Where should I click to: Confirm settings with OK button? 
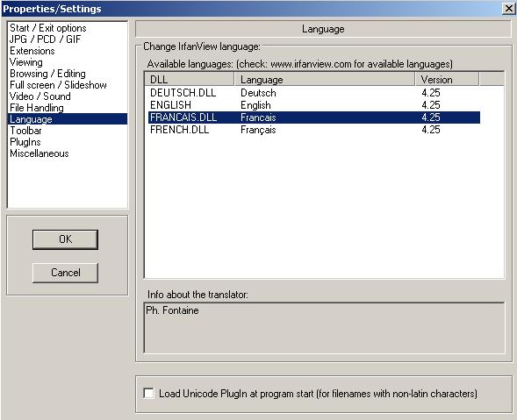point(65,239)
